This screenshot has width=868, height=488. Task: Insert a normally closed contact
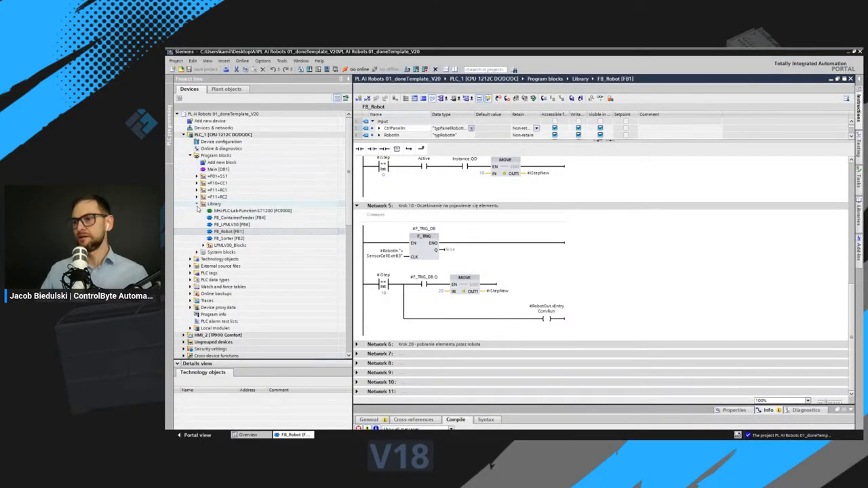click(x=372, y=148)
